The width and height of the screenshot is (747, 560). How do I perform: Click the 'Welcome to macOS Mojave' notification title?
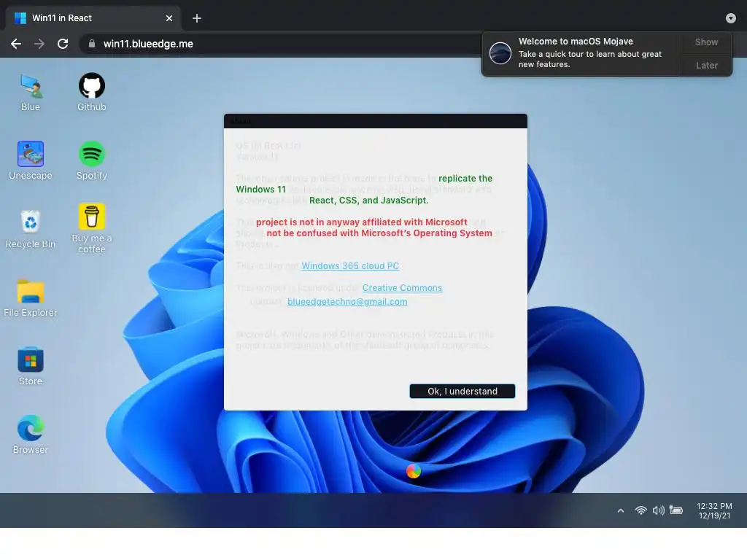click(x=576, y=42)
